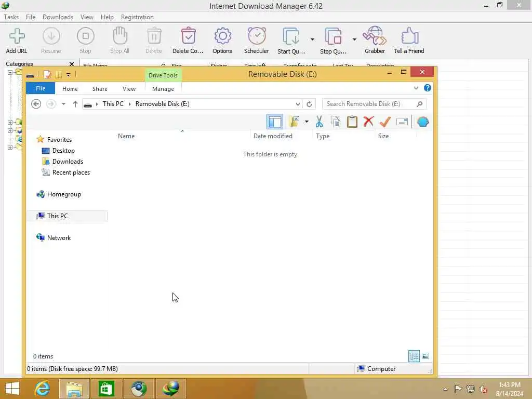Sort by the Type column header
The height and width of the screenshot is (399, 532).
coord(323,136)
